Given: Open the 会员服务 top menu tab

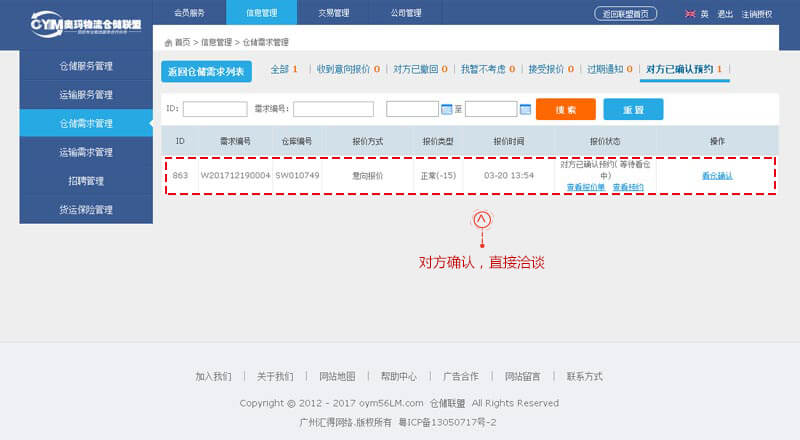Looking at the screenshot, I should coord(189,13).
